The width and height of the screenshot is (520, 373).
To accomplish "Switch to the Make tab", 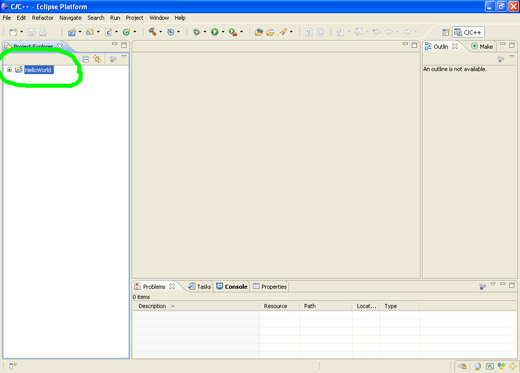I will point(482,47).
